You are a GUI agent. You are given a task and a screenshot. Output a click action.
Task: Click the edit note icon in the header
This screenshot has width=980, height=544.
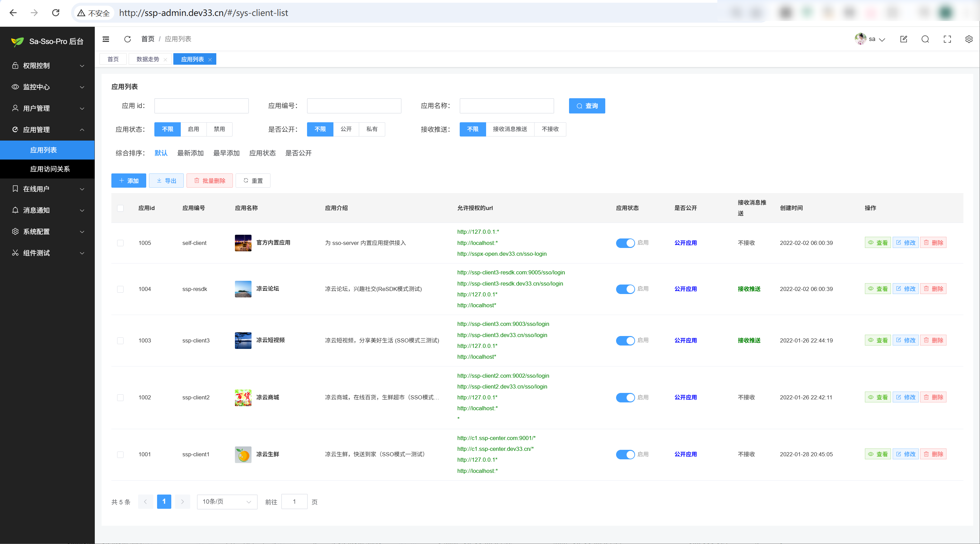pyautogui.click(x=903, y=39)
